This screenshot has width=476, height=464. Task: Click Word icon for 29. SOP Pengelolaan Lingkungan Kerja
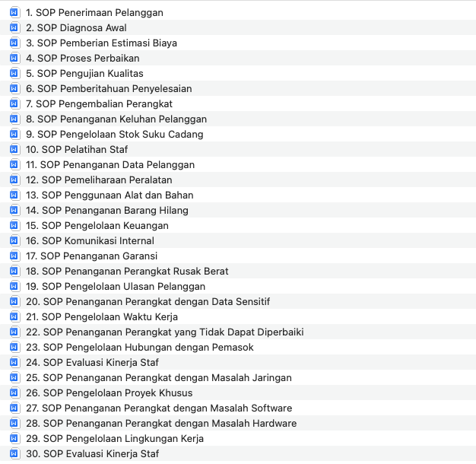(14, 438)
